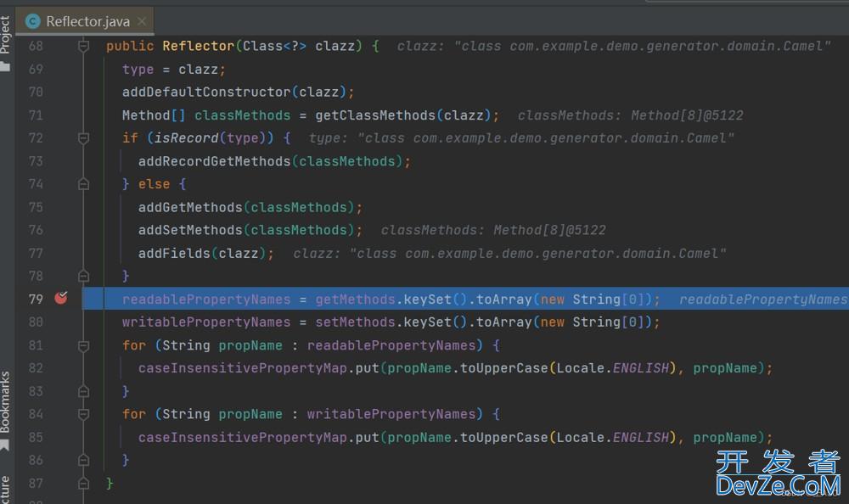Collapse the second for loop at line 84
Viewport: 849px width, 504px height.
click(x=83, y=414)
